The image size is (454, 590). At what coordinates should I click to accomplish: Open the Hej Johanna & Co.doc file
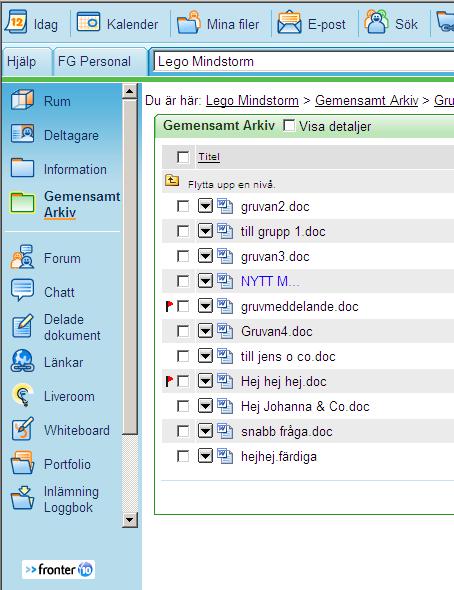tap(305, 406)
